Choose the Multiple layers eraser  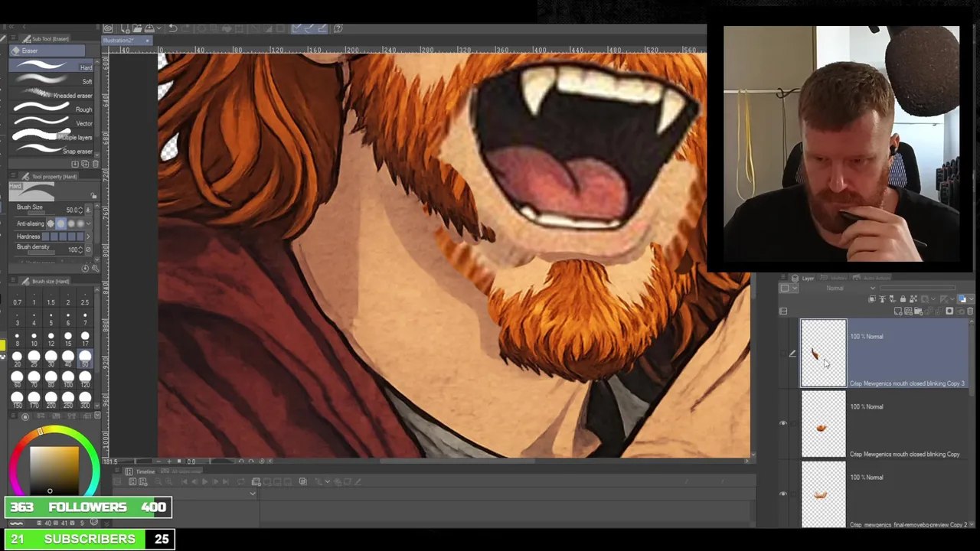click(x=51, y=136)
